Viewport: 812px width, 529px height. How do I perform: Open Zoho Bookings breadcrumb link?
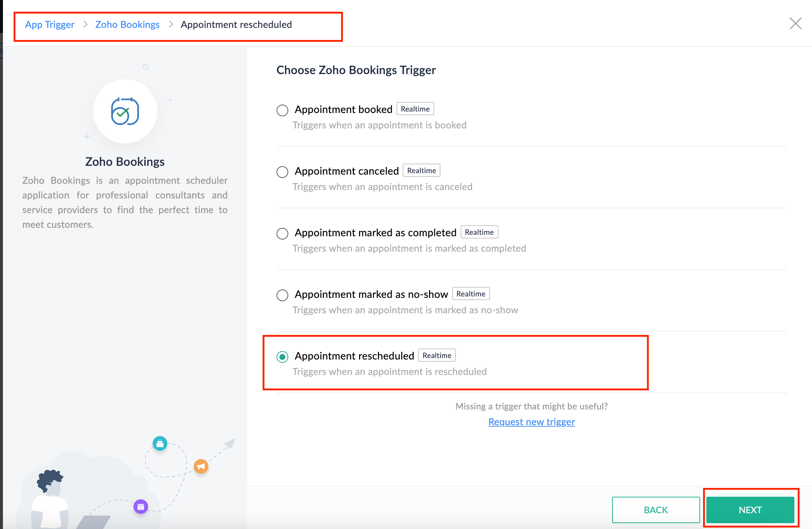tap(127, 25)
